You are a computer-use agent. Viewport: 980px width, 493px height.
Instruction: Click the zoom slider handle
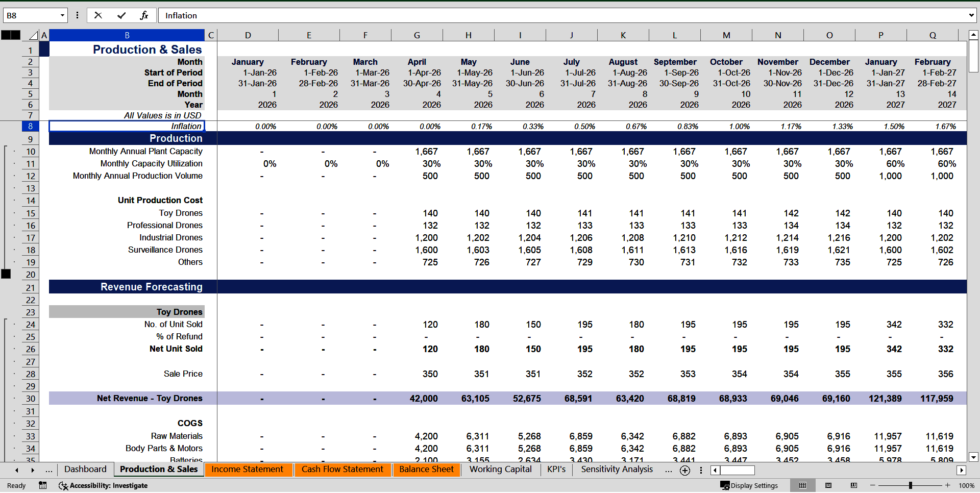pyautogui.click(x=911, y=485)
